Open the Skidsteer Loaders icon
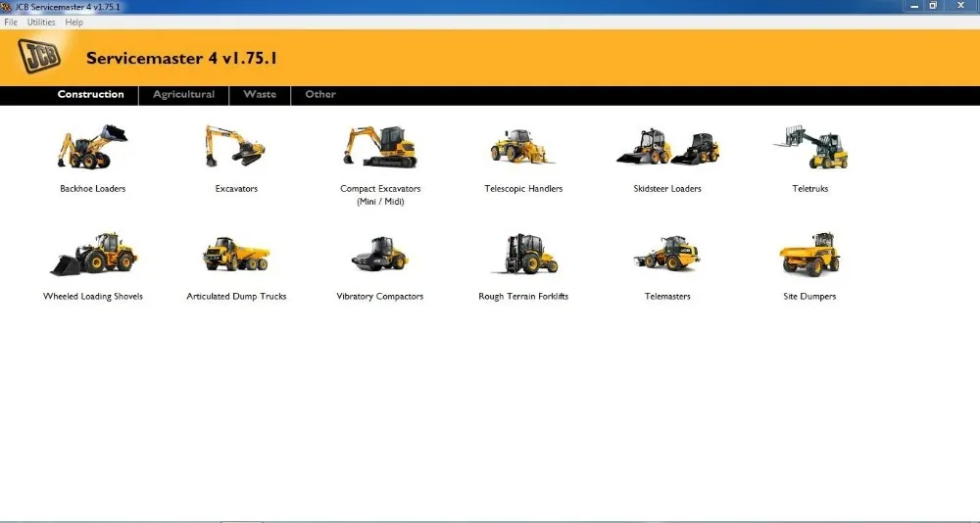Screen dimensions: 980x523 [667, 147]
